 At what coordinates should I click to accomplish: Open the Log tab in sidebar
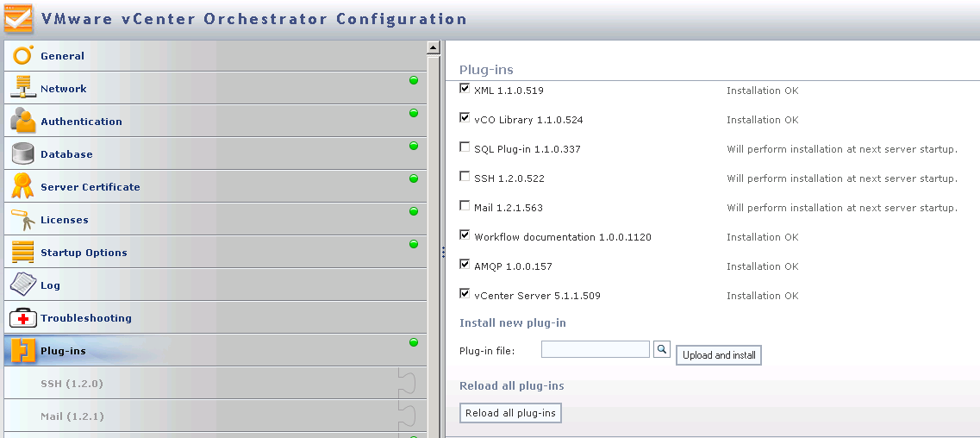(50, 285)
